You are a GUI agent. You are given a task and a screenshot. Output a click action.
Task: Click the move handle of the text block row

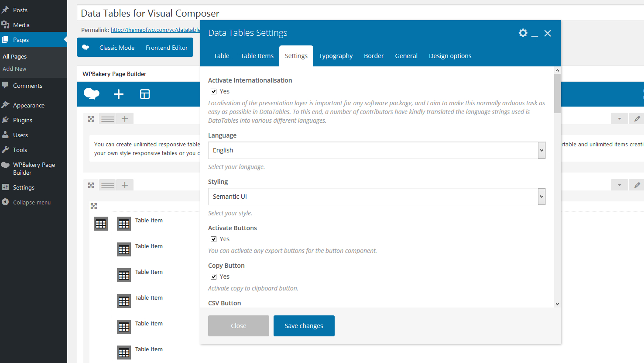[91, 119]
